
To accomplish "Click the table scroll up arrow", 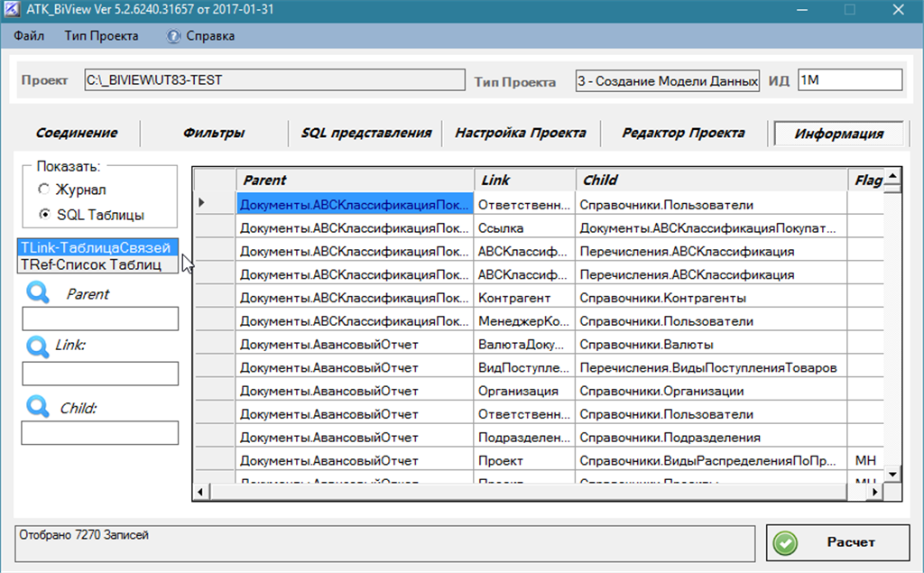I will (x=892, y=176).
